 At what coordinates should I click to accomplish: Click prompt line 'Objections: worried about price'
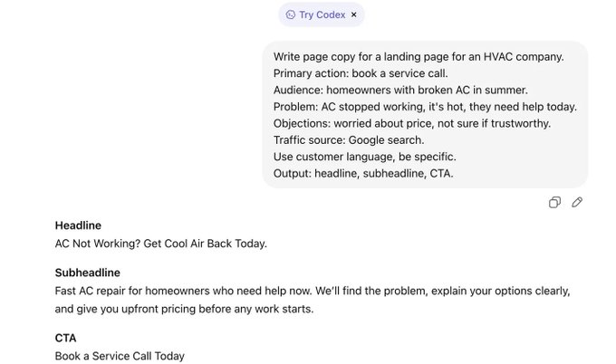point(412,124)
